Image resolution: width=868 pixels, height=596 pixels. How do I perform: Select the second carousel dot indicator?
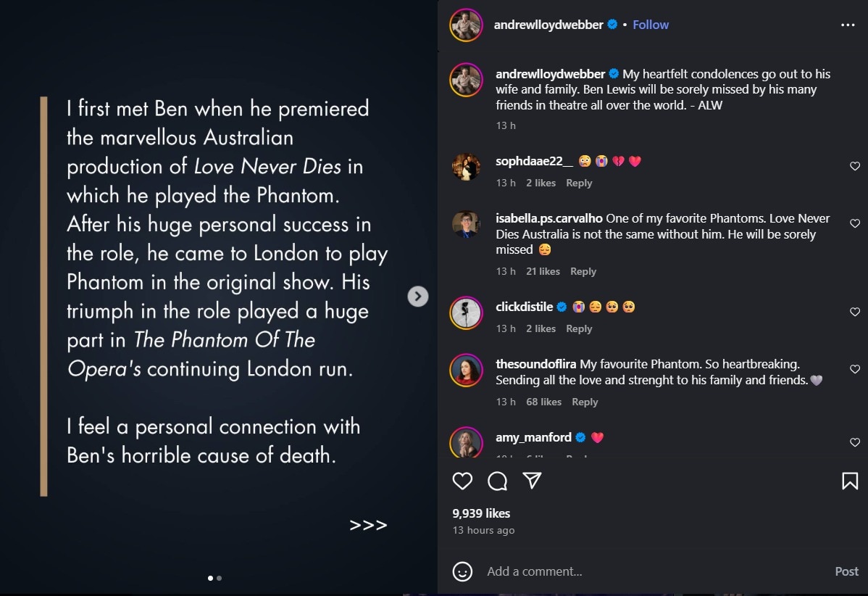220,578
